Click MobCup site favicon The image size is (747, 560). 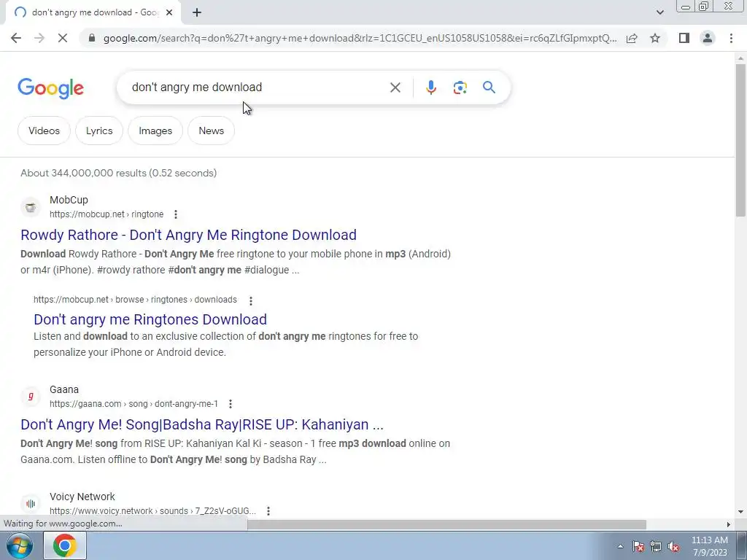(31, 207)
